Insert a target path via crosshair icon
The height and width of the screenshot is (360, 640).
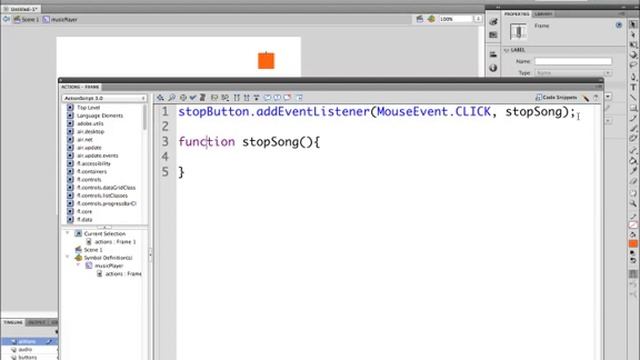point(183,98)
